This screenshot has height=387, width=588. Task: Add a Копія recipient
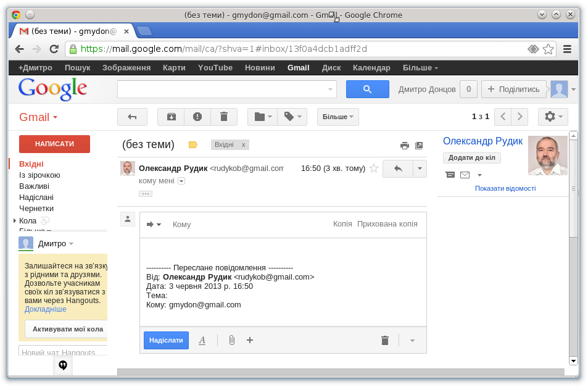[x=343, y=224]
